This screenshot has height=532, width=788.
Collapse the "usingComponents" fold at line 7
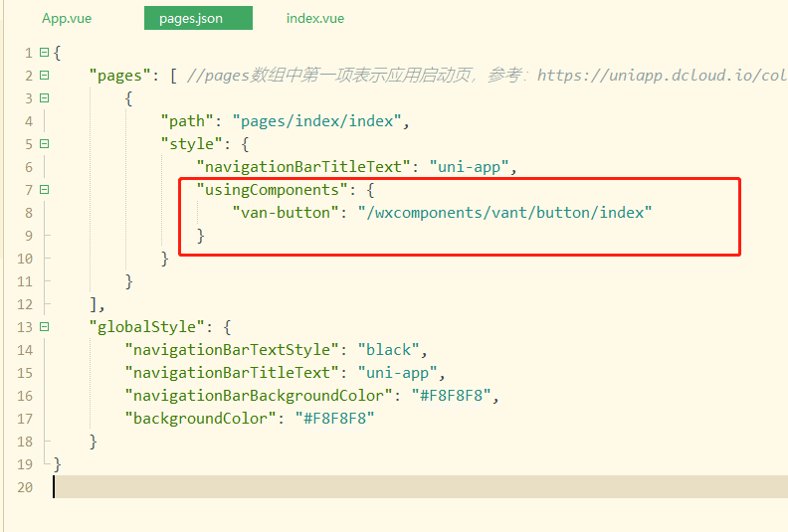(x=44, y=190)
